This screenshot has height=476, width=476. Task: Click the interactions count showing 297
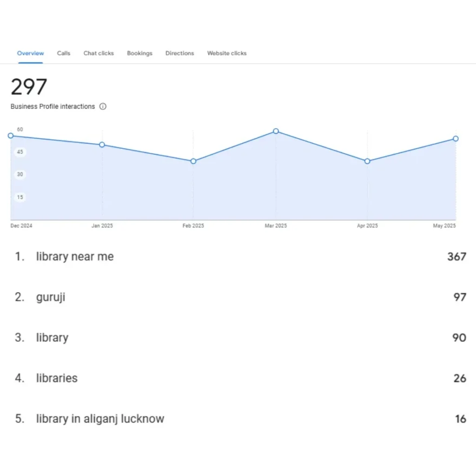point(28,86)
